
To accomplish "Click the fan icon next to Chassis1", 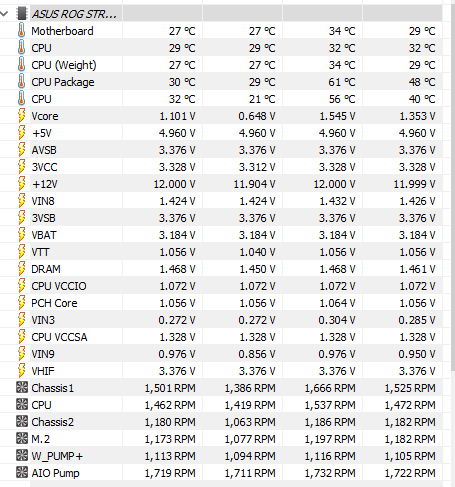I will click(x=22, y=387).
